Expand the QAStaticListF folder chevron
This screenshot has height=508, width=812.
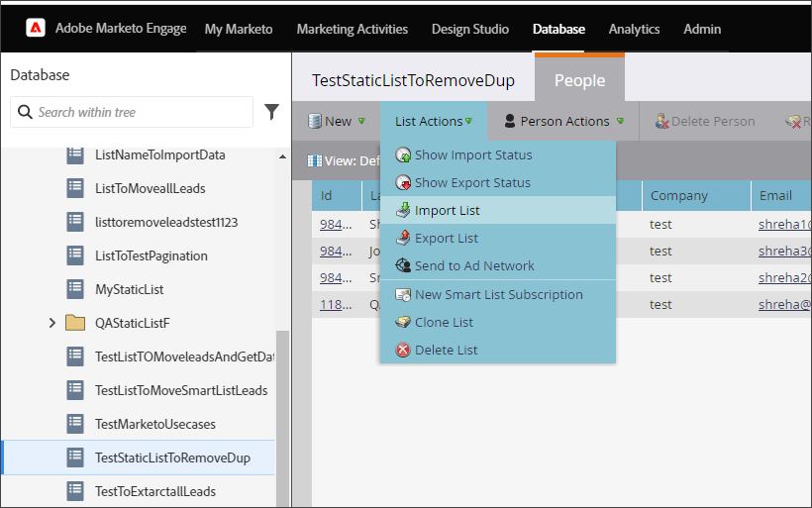coord(51,323)
